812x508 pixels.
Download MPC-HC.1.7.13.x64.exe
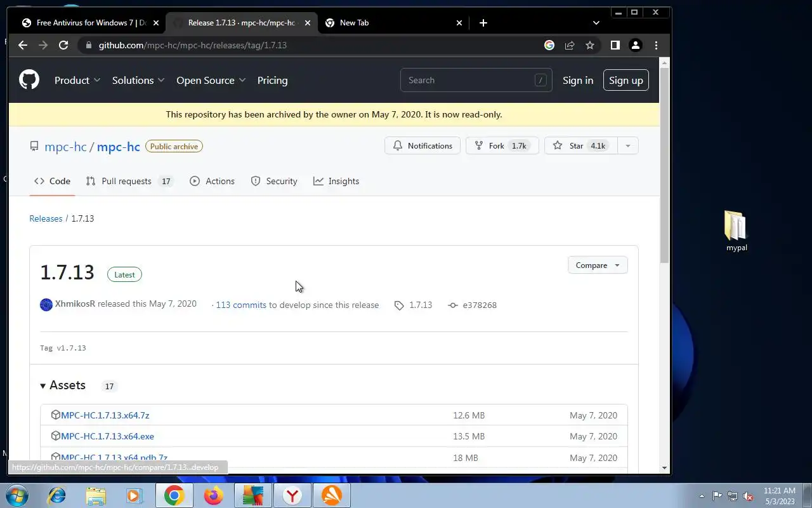click(107, 436)
